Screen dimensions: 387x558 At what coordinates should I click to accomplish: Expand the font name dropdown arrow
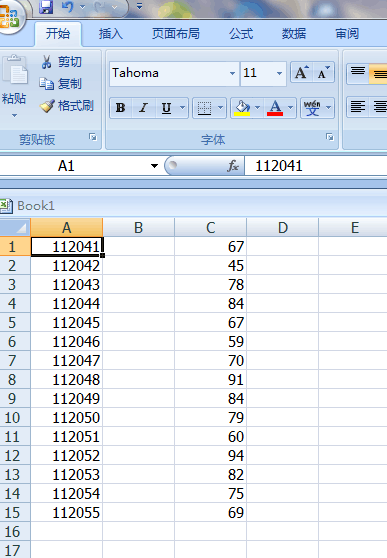pyautogui.click(x=232, y=73)
